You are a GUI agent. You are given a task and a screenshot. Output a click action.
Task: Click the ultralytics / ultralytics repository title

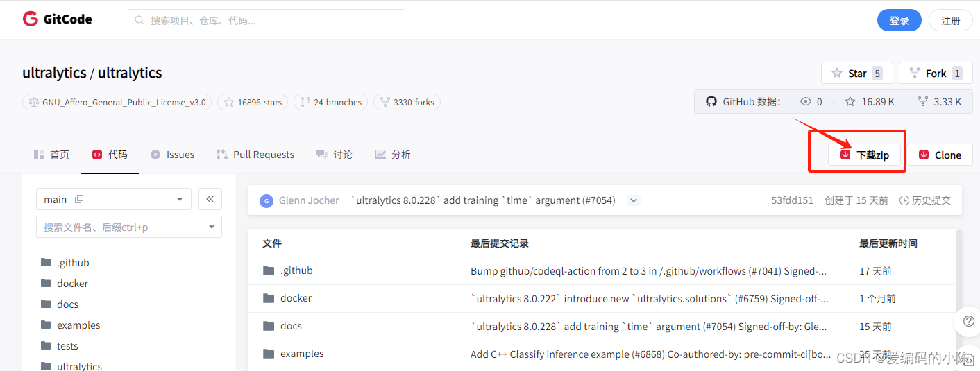[x=92, y=73]
